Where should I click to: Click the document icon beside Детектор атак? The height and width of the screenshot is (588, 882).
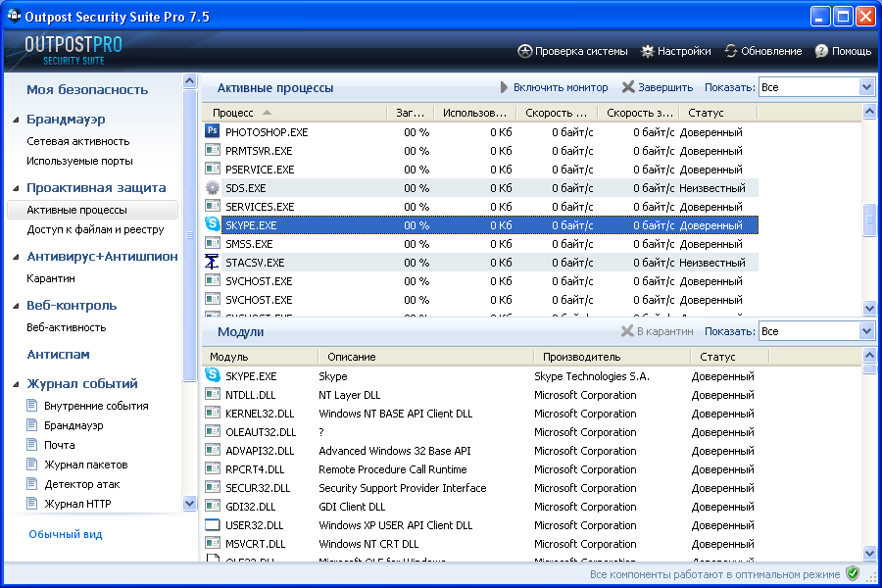[x=32, y=484]
